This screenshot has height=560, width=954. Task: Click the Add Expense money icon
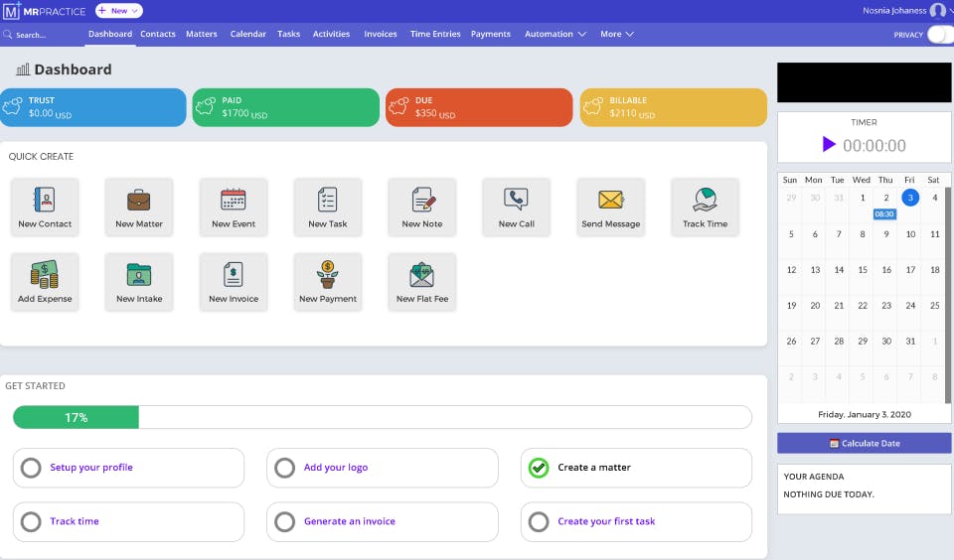pyautogui.click(x=45, y=282)
